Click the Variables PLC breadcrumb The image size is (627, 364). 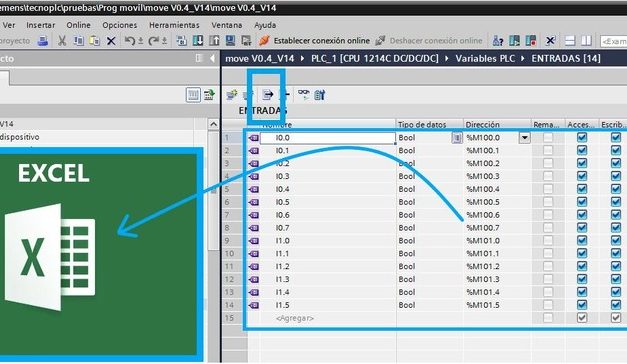tap(485, 58)
